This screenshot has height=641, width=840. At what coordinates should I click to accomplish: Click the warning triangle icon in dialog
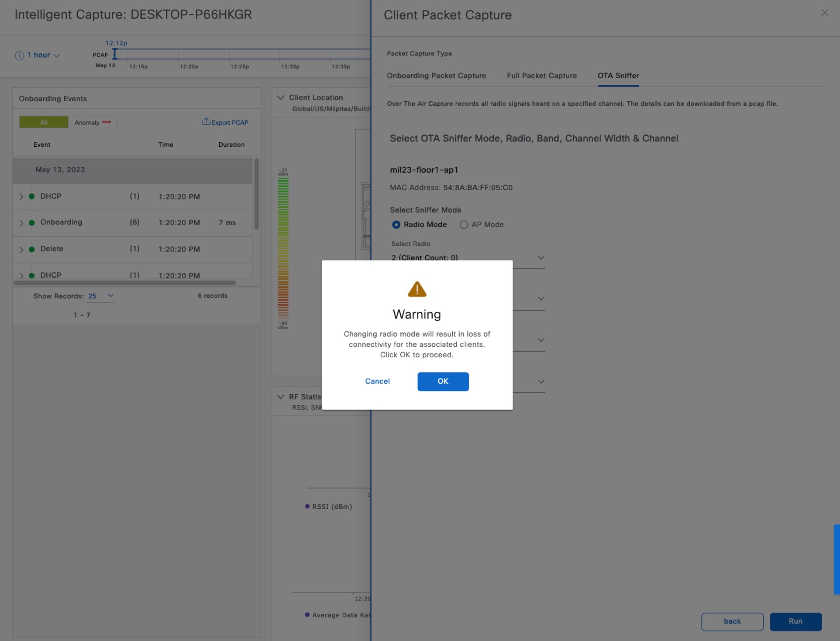[417, 289]
